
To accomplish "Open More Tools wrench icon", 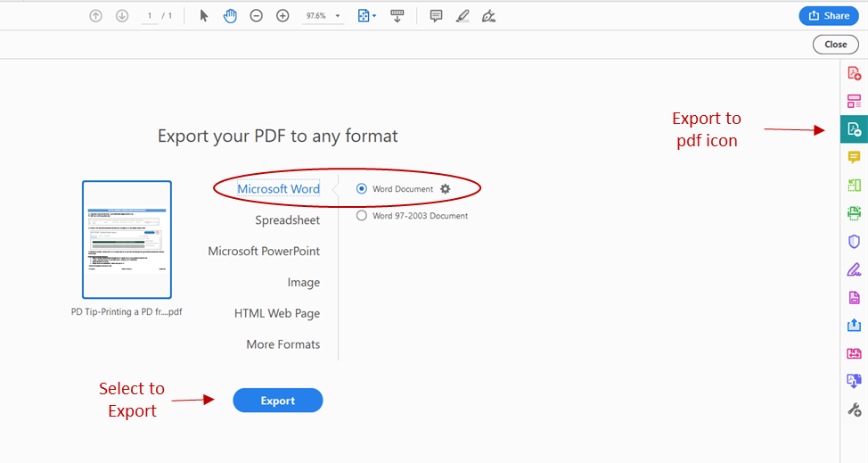I will pyautogui.click(x=854, y=409).
